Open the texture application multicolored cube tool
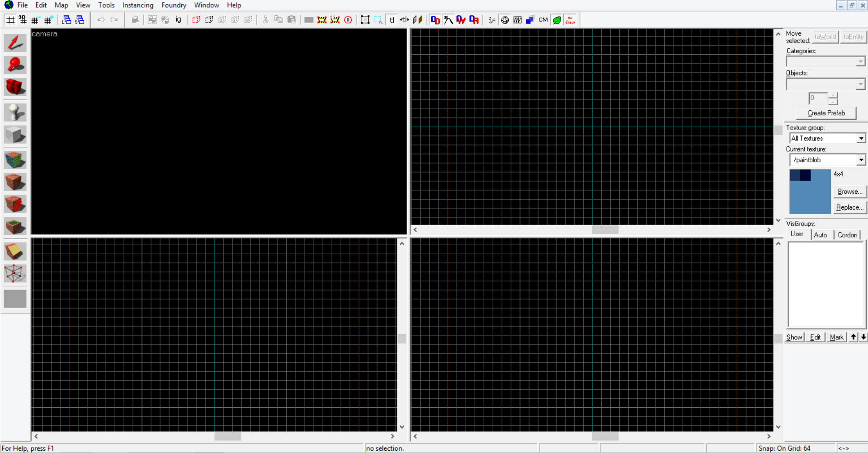The image size is (868, 453). pos(15,160)
